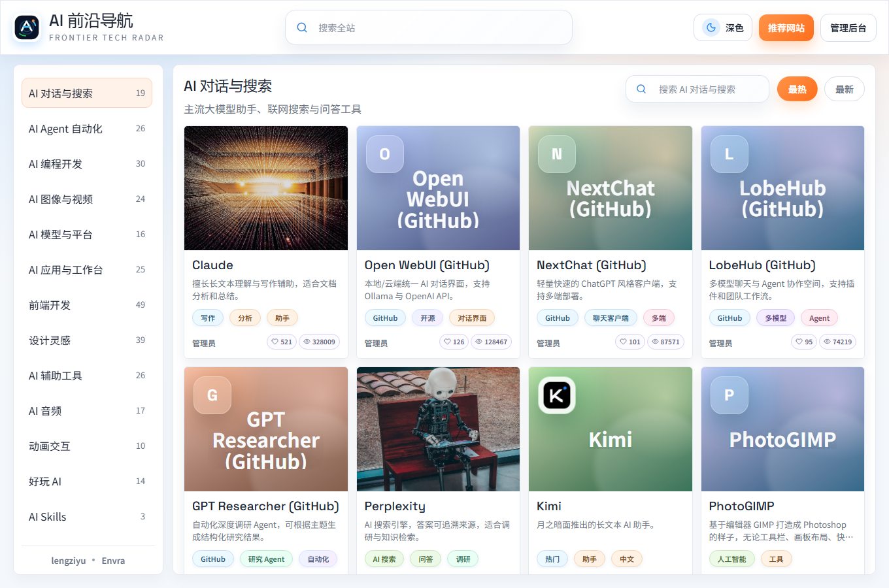Click the eye views 74219 on LobeHub
889x588 pixels.
(x=837, y=342)
